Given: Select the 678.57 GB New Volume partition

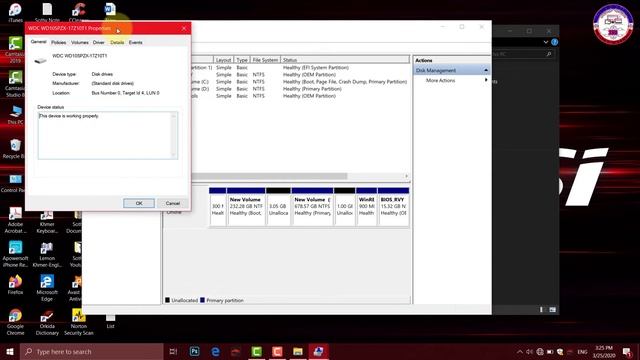Looking at the screenshot, I should coord(312,207).
